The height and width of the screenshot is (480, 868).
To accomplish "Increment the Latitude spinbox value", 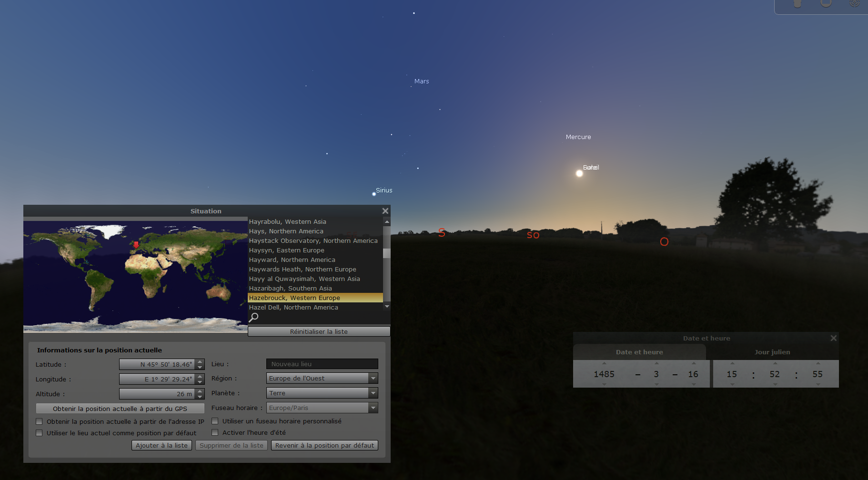I will (x=200, y=362).
